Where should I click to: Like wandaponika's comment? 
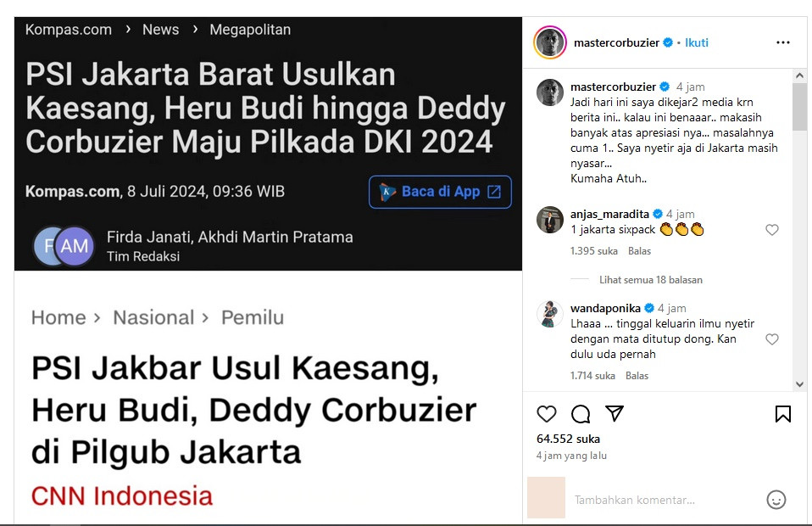coord(771,339)
